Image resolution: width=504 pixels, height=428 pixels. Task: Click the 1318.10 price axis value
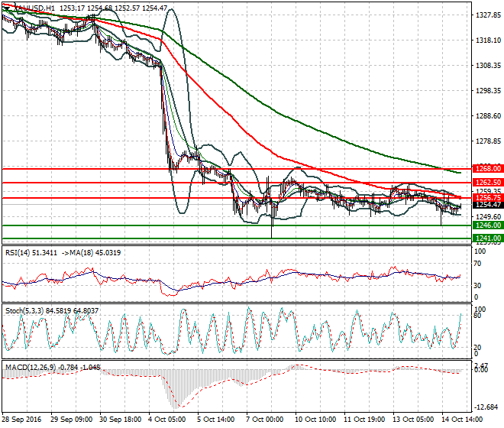488,41
